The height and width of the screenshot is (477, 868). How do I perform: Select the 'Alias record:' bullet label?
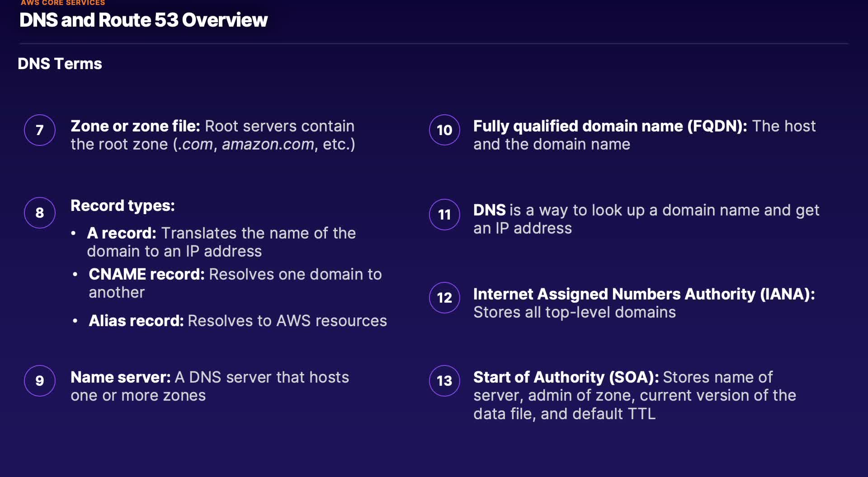click(x=136, y=321)
